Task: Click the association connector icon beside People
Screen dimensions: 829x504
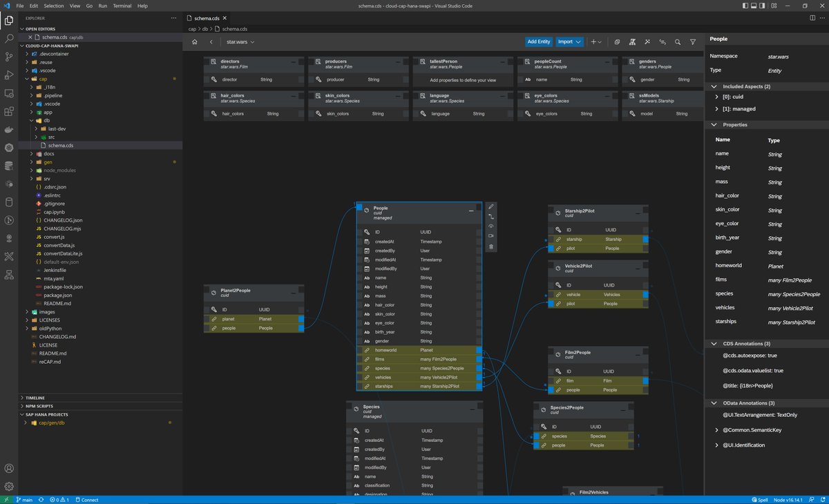Action: tap(491, 217)
